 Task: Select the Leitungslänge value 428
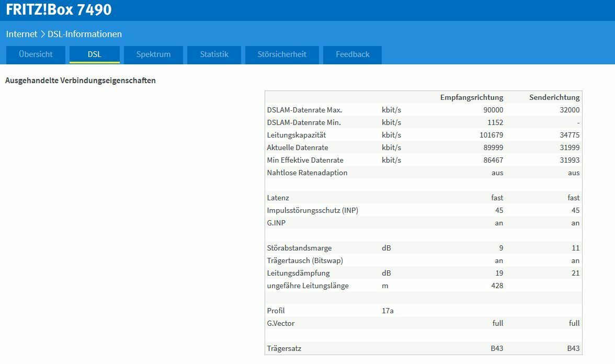497,286
